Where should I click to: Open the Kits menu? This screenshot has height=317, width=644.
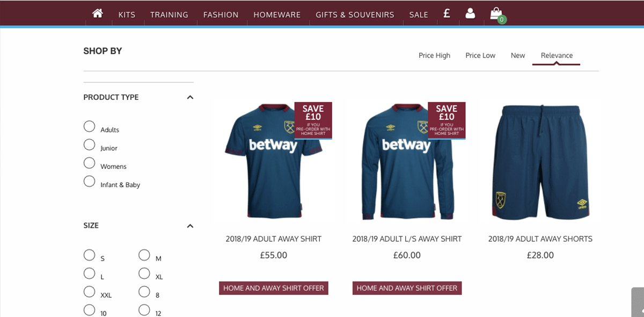coord(127,15)
